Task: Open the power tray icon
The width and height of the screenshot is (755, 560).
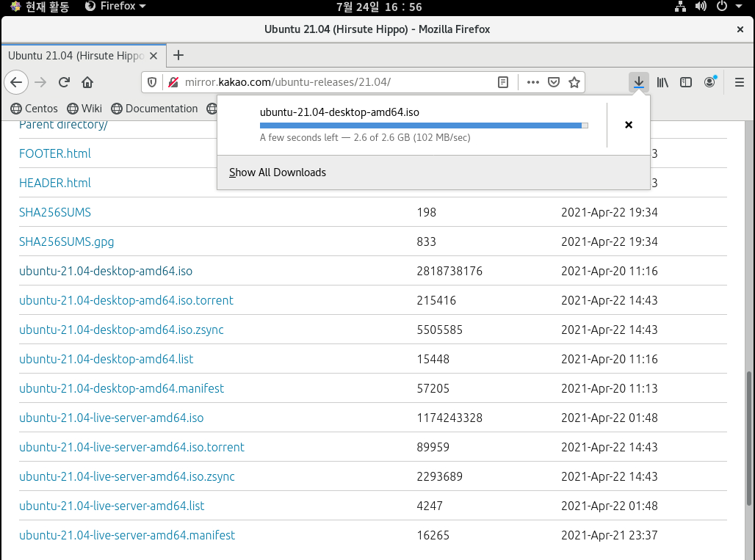Action: pos(721,7)
